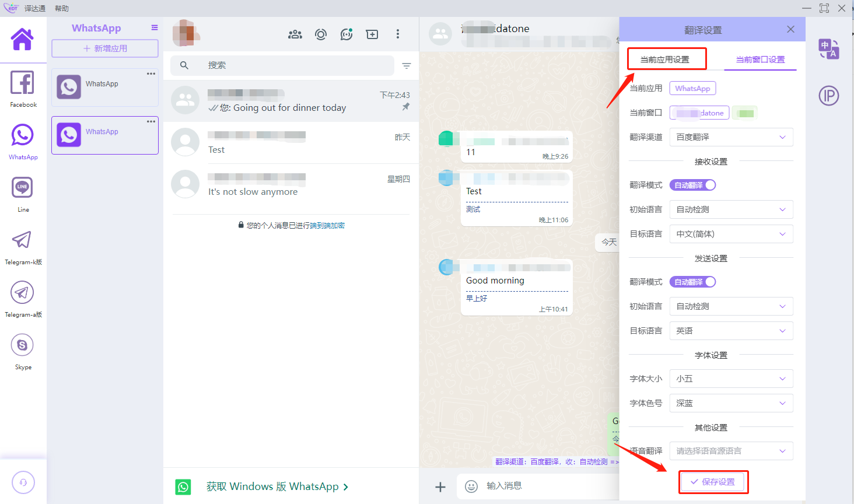Click the 新增应用 button
This screenshot has width=854, height=504.
[x=105, y=48]
